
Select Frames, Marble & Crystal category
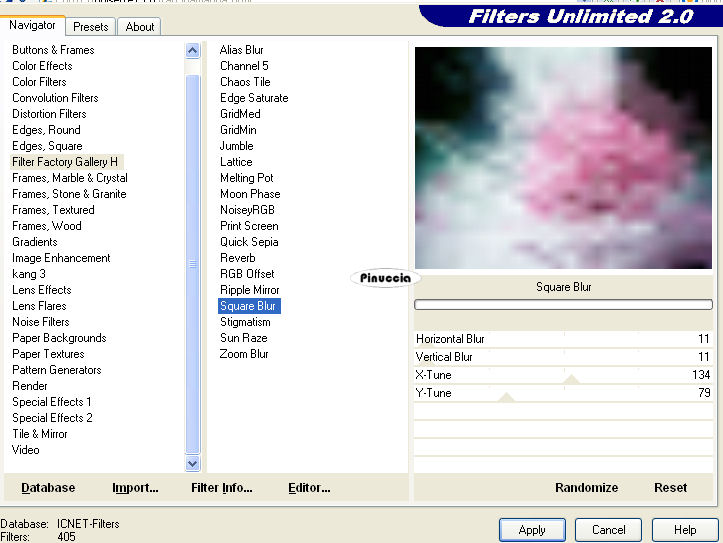click(70, 178)
